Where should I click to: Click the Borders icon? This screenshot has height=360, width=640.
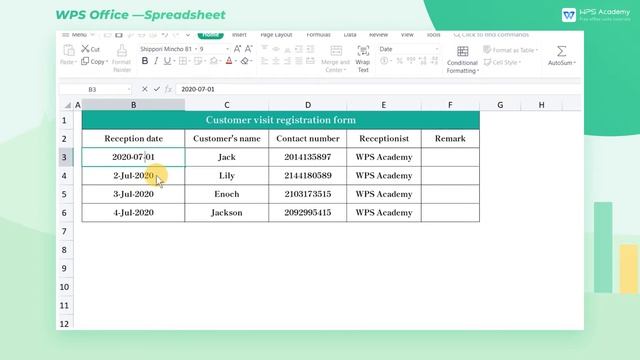pyautogui.click(x=183, y=61)
